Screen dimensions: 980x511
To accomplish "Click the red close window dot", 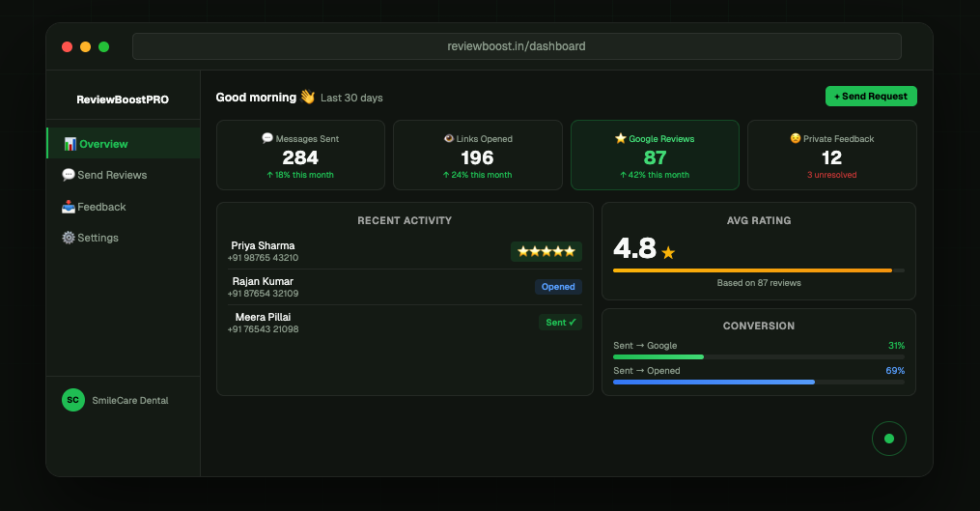I will (x=67, y=47).
